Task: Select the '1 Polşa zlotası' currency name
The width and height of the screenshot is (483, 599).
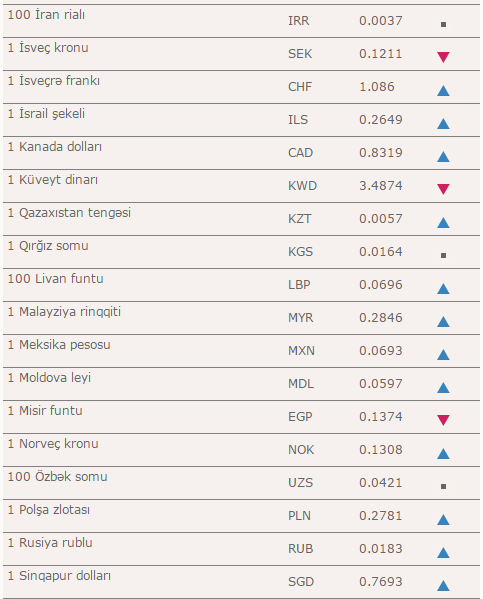Action: (x=49, y=510)
